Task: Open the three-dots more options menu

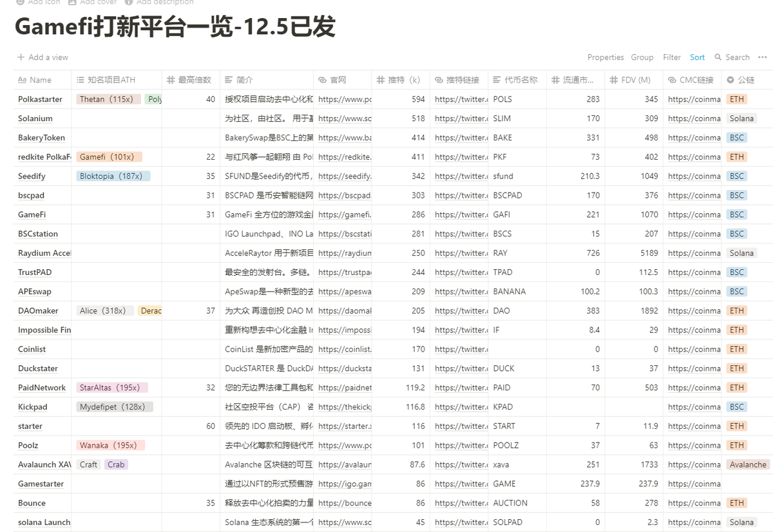Action: [x=763, y=57]
